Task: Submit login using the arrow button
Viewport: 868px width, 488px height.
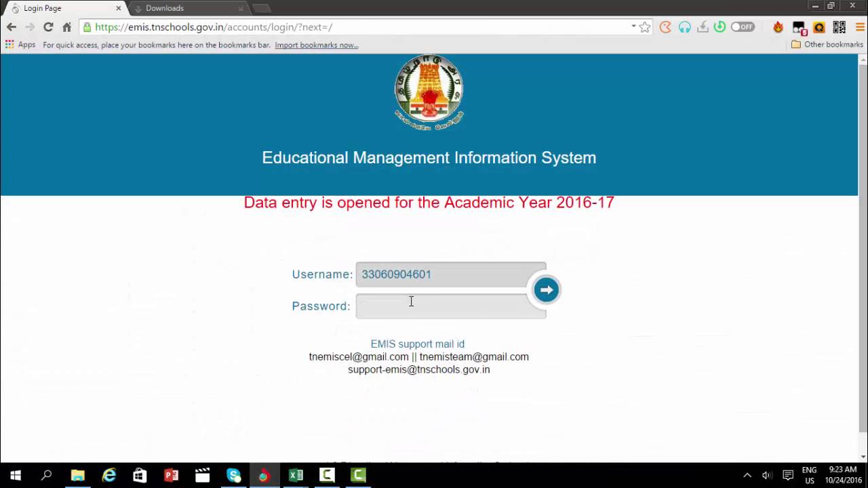Action: (x=546, y=289)
